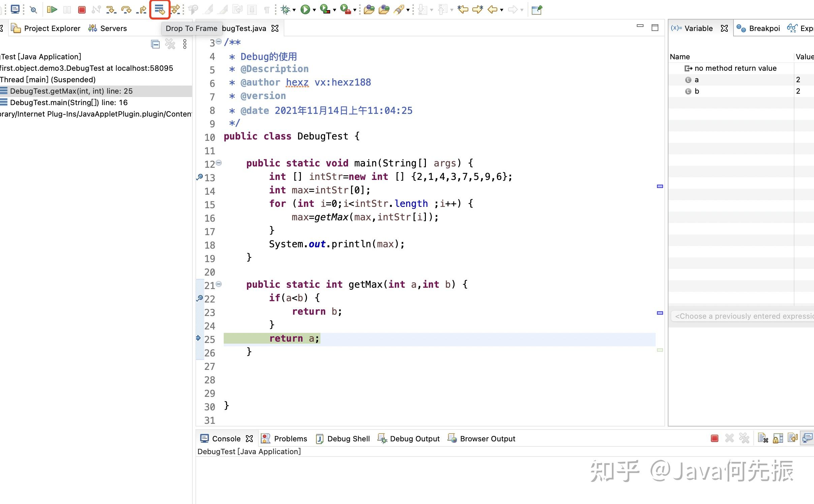Collapse the getMax method at line 21

pos(219,284)
